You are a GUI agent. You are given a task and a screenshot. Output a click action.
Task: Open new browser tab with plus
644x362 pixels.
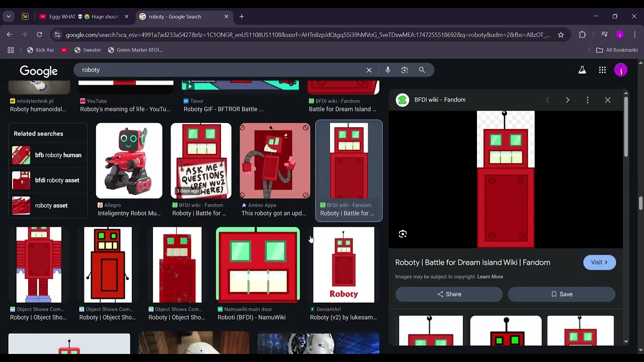coord(242,17)
